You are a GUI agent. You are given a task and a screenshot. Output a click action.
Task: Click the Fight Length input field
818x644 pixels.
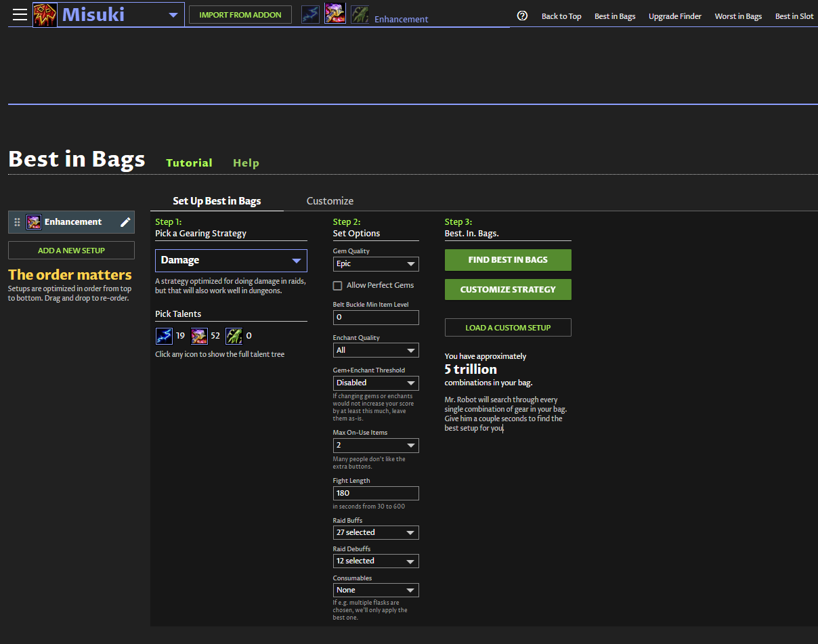pos(376,493)
